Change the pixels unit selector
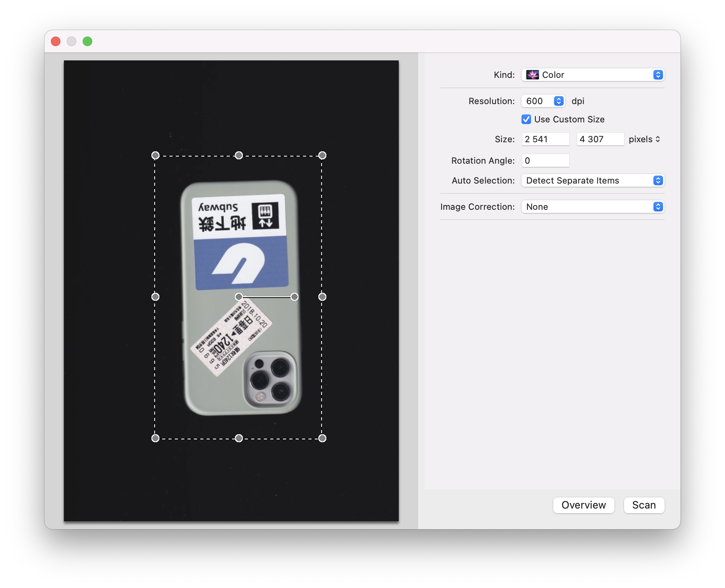The height and width of the screenshot is (588, 725). (644, 139)
